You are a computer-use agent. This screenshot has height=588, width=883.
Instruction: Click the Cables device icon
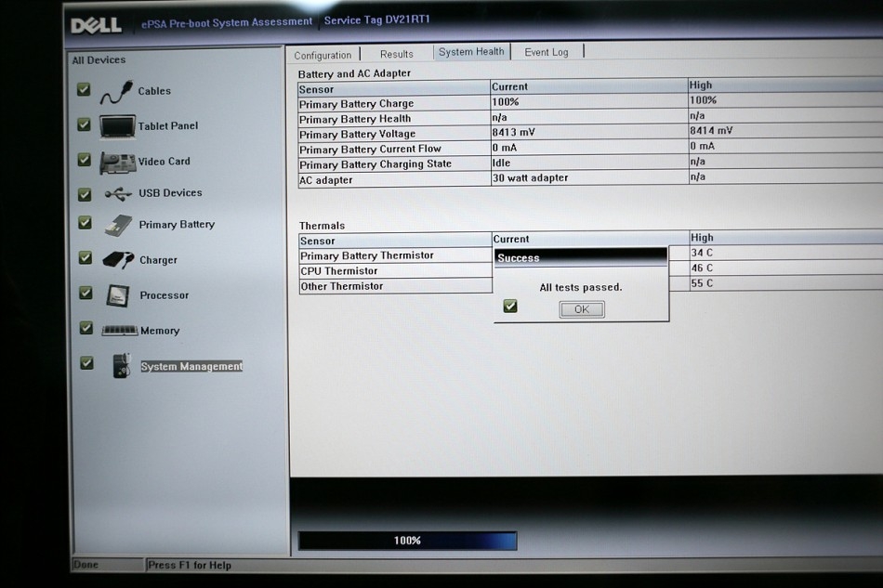click(x=116, y=92)
